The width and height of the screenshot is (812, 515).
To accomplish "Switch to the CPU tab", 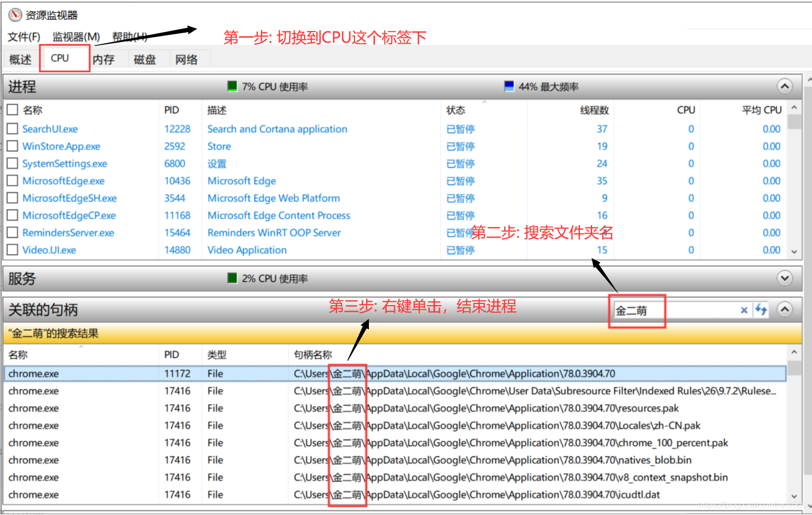I will [x=60, y=58].
